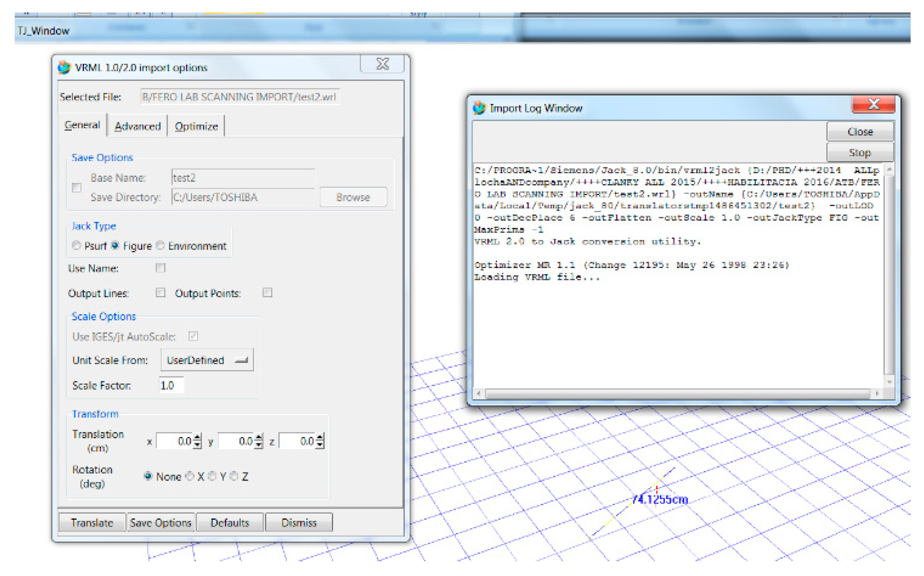Close Import Log Window via red X

873,105
